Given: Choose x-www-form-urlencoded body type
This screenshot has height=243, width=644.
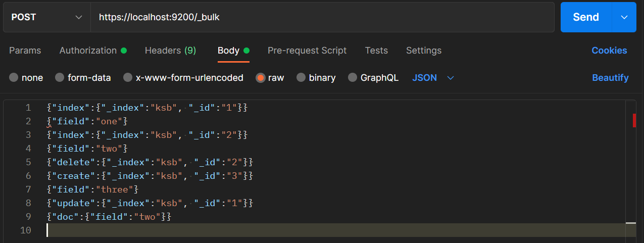Looking at the screenshot, I should coord(183,78).
